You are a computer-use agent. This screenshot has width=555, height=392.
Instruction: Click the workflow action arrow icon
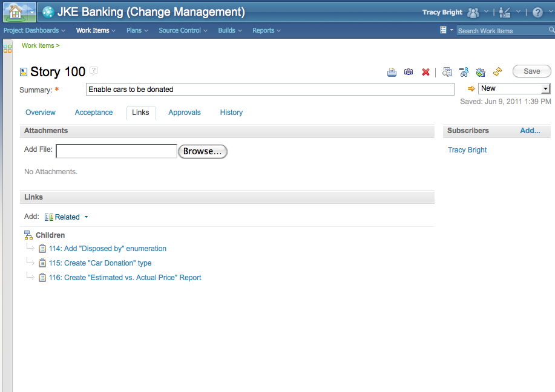point(471,88)
